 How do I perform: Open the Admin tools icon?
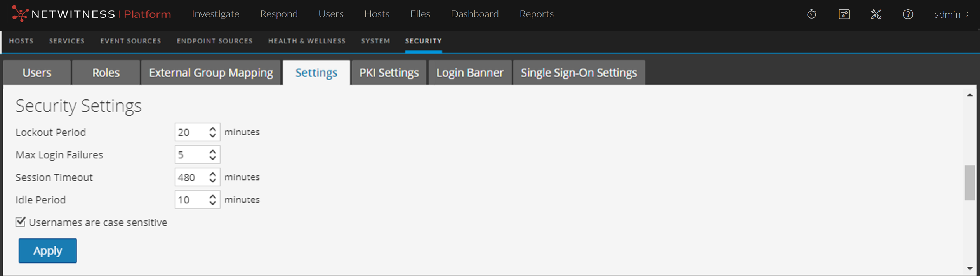pyautogui.click(x=876, y=14)
